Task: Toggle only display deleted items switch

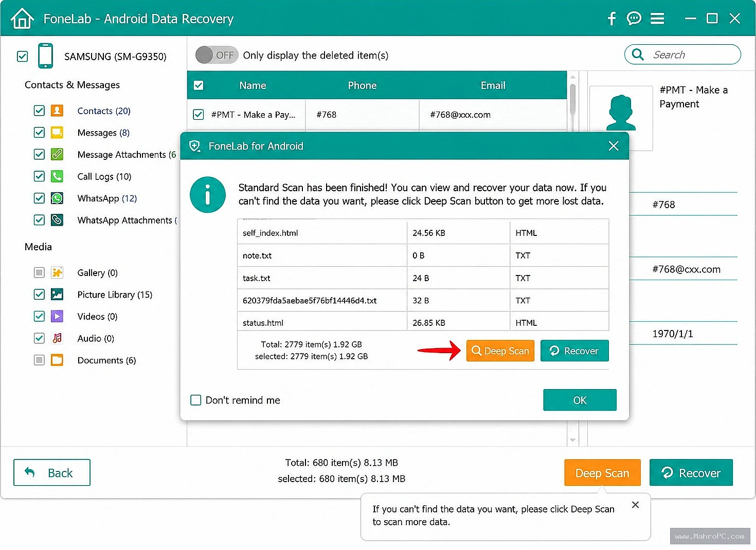Action: click(217, 55)
